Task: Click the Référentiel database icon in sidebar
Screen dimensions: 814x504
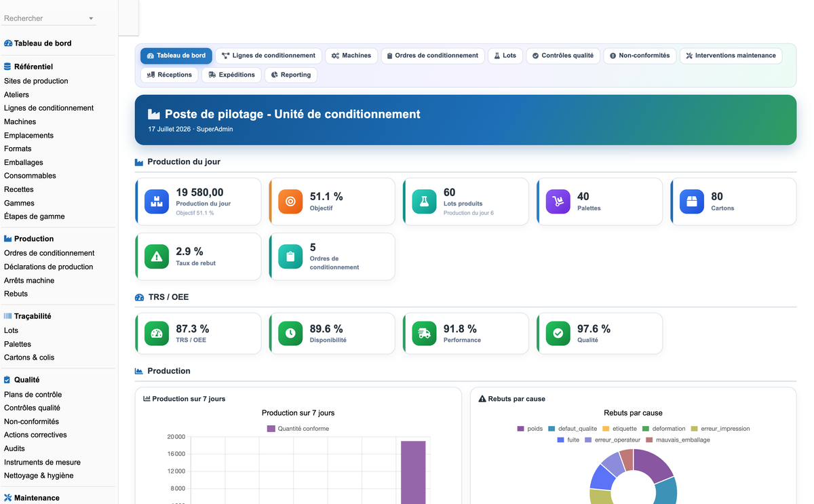Action: 7,66
